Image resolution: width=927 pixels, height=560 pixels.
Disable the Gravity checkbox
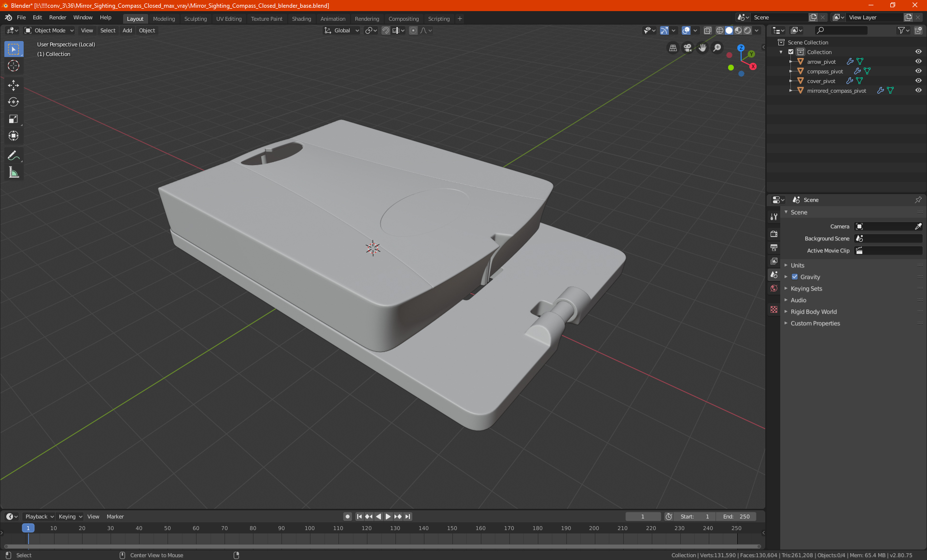pyautogui.click(x=795, y=277)
